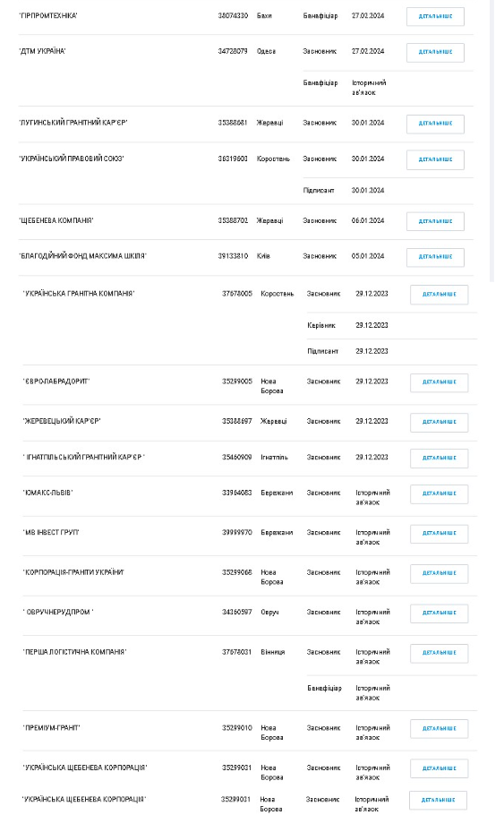504x815 pixels.
Task: Click Детальніше button for 'ДТМ УКРАЇНА'
Action: (x=435, y=52)
